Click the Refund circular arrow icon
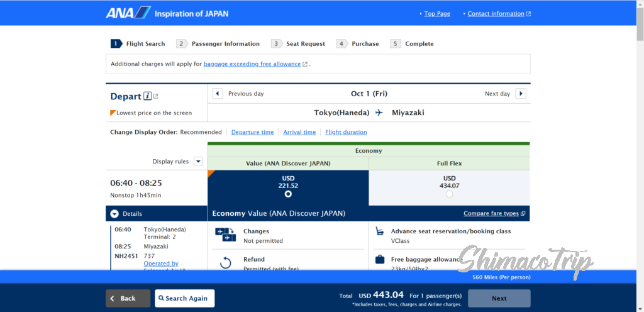The image size is (644, 312). click(225, 263)
